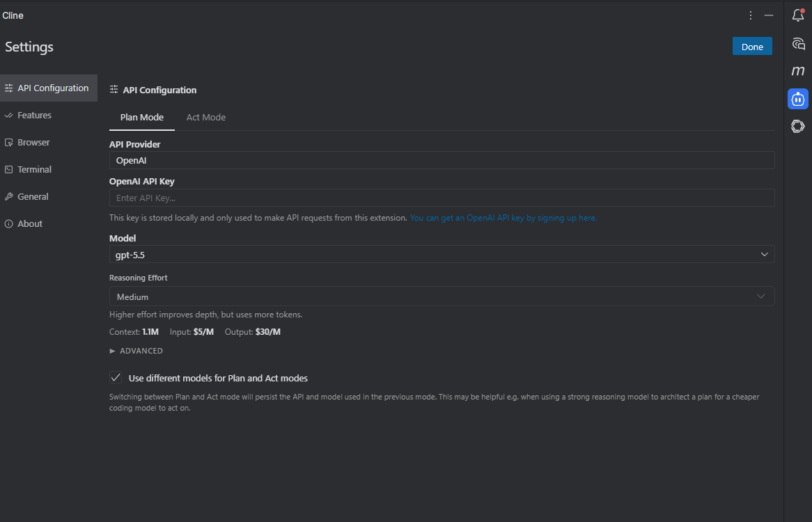Select the Plan Mode tab

142,118
